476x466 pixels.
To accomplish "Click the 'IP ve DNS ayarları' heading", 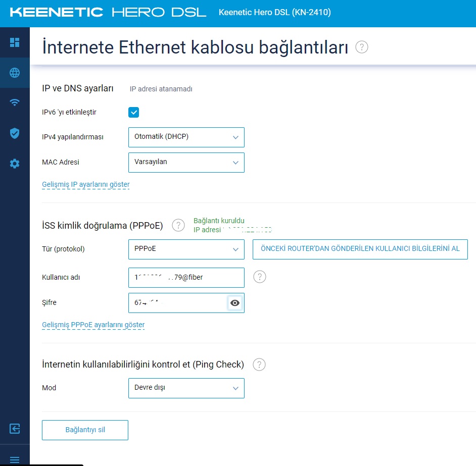I will (78, 88).
